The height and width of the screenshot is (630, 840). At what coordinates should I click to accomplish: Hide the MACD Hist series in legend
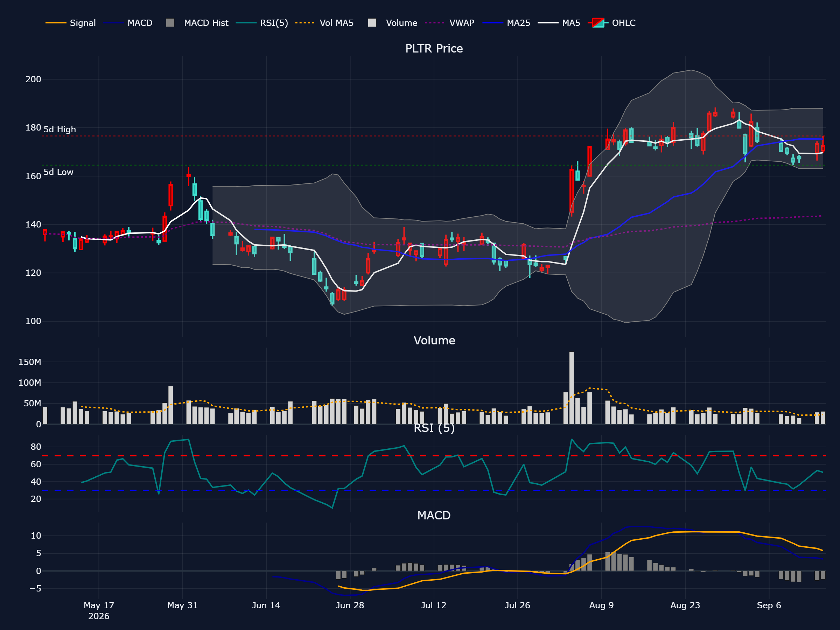pyautogui.click(x=197, y=23)
